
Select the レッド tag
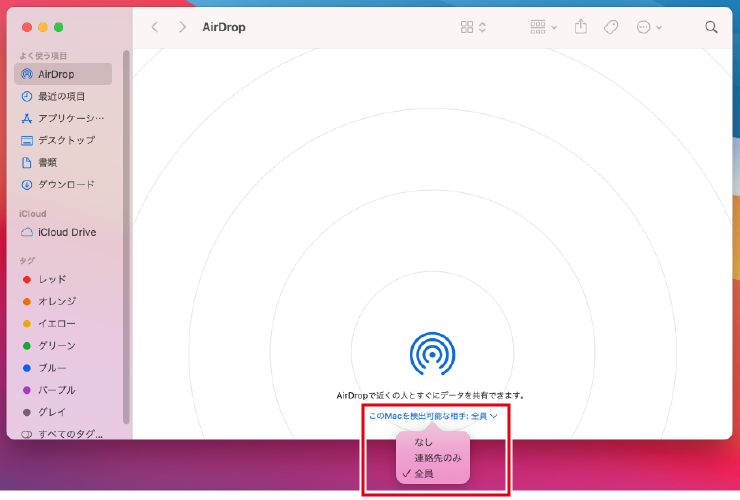click(63, 280)
